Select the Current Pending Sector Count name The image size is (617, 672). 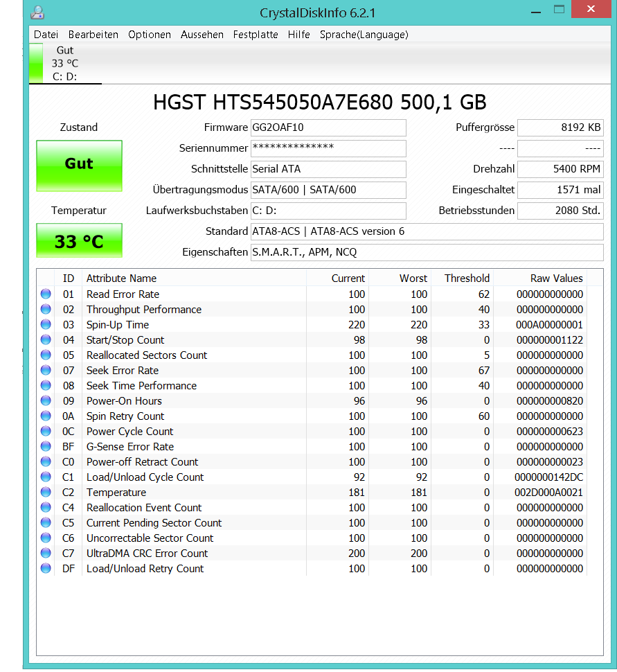tap(154, 523)
